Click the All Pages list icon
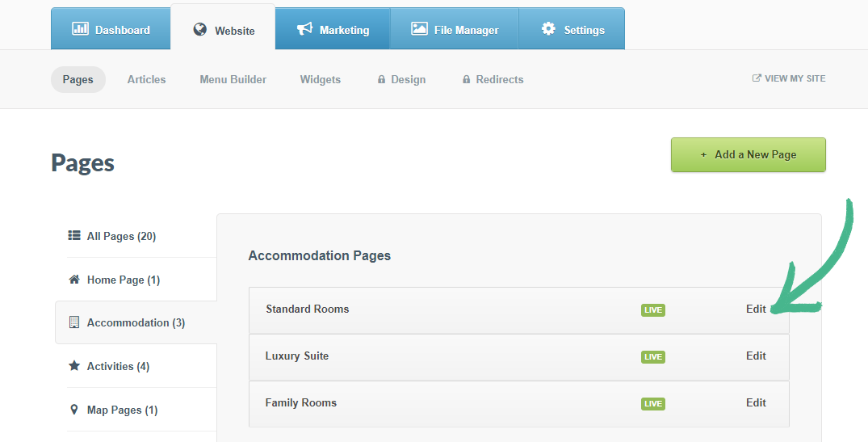The width and height of the screenshot is (868, 442). [74, 236]
